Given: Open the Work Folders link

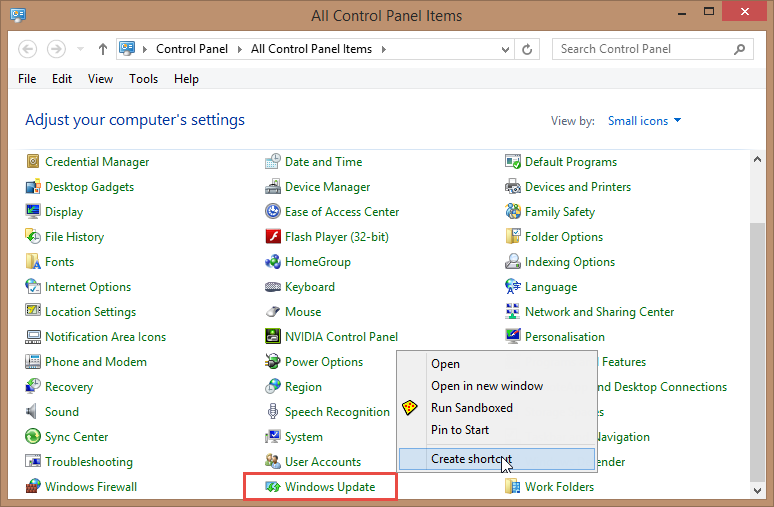Looking at the screenshot, I should click(x=559, y=487).
